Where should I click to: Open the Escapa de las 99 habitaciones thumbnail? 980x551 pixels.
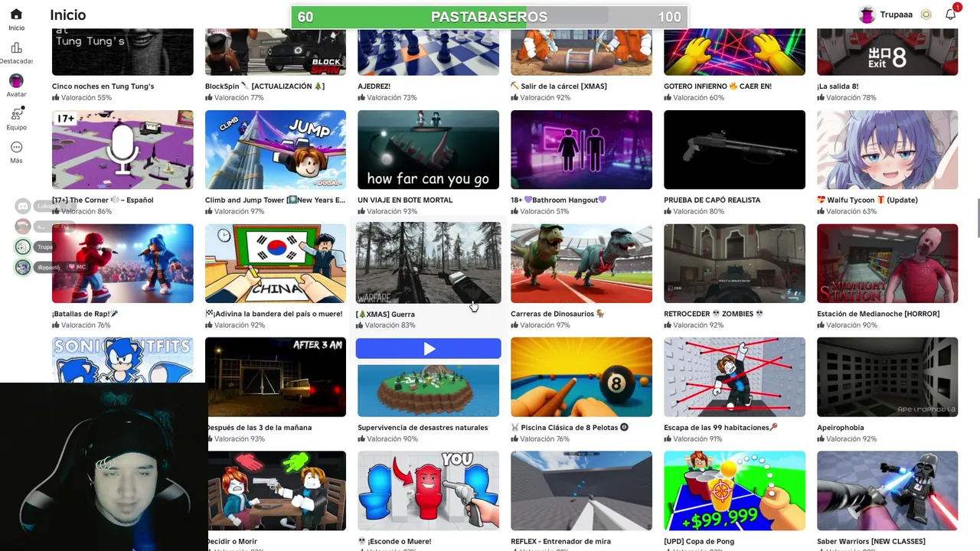pyautogui.click(x=734, y=377)
